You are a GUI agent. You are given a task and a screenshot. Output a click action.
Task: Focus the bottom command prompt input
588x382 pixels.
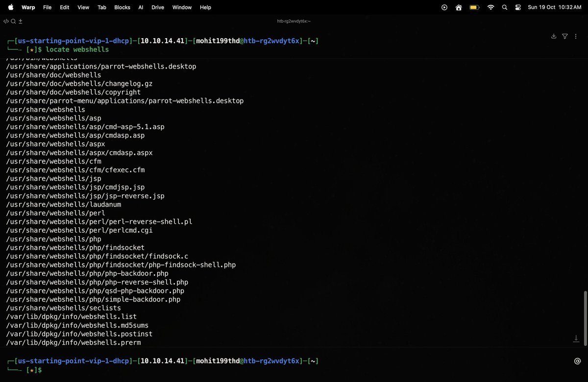coord(294,370)
